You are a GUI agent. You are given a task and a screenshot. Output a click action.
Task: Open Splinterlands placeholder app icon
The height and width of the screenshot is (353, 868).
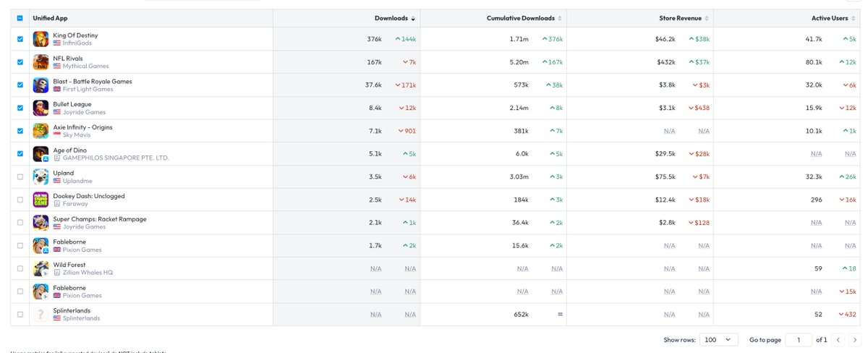point(41,315)
